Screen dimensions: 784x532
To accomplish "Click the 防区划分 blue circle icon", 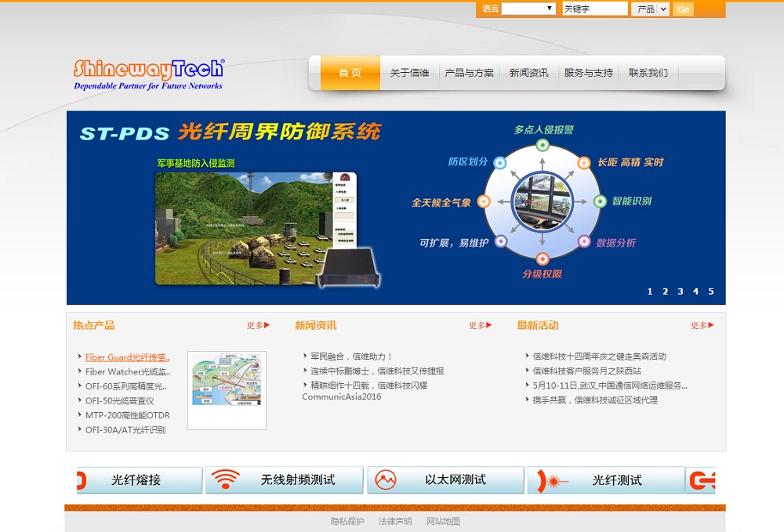I will tap(500, 162).
